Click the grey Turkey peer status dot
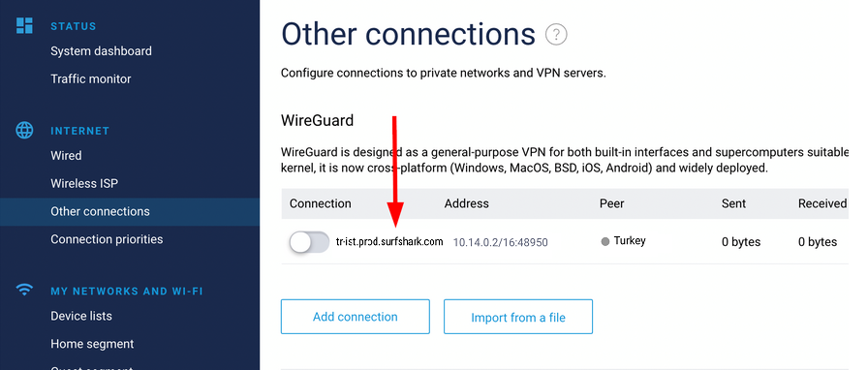 tap(605, 241)
